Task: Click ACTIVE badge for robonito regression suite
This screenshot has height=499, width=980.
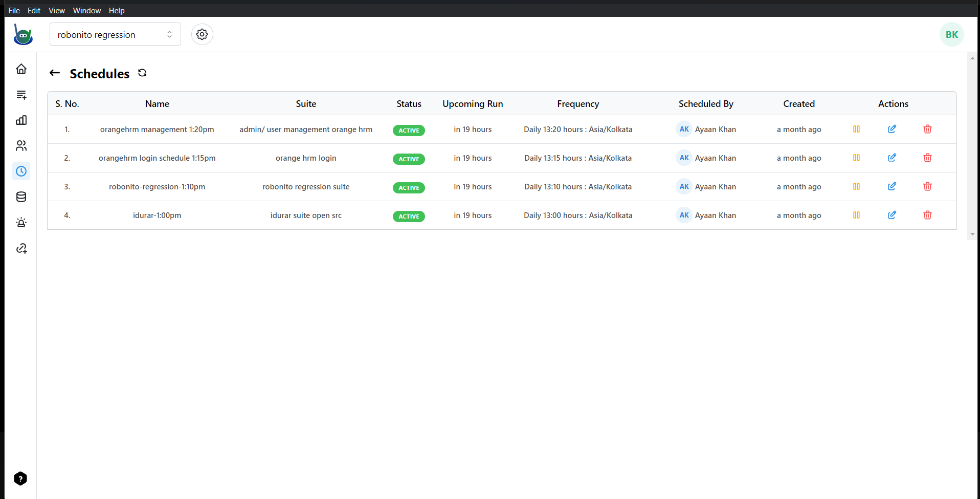Action: 409,188
